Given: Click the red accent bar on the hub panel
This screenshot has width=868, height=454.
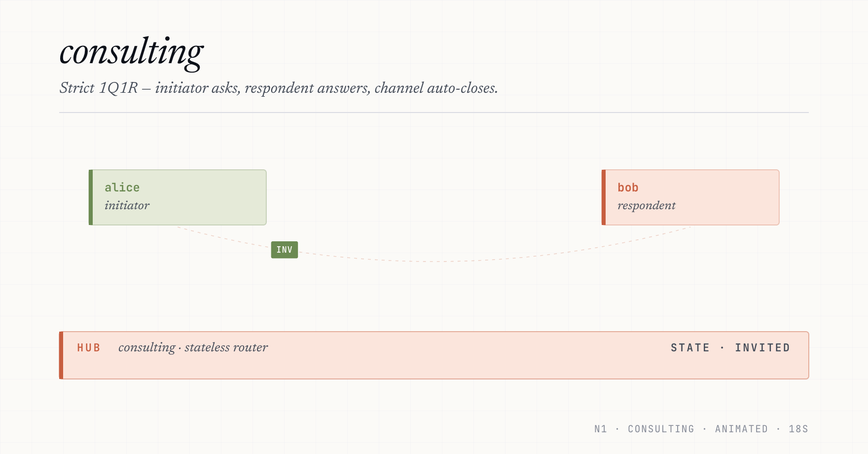Looking at the screenshot, I should pos(61,355).
